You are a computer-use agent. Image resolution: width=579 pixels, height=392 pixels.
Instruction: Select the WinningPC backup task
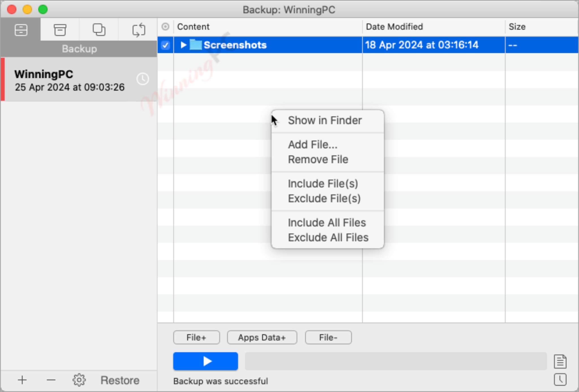click(79, 79)
